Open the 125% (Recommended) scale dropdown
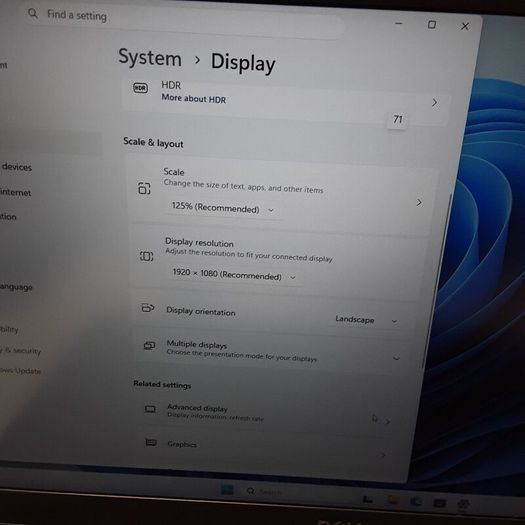Image resolution: width=525 pixels, height=525 pixels. (x=223, y=208)
